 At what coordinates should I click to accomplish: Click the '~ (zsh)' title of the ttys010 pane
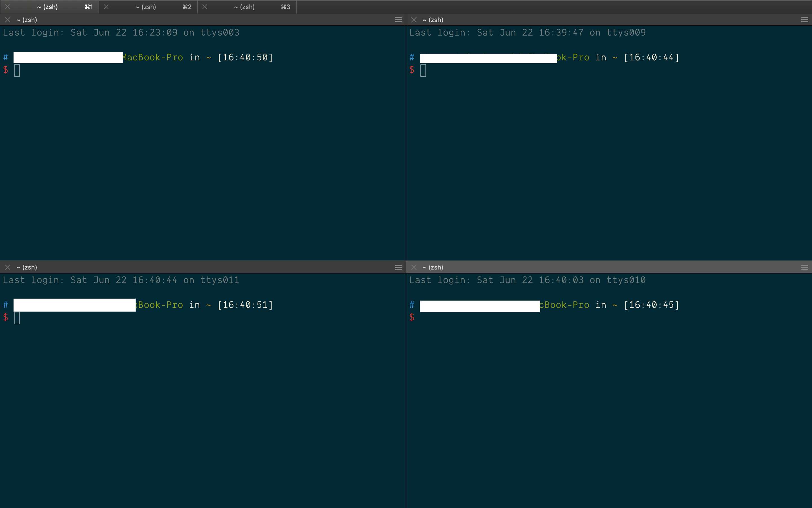click(x=433, y=267)
